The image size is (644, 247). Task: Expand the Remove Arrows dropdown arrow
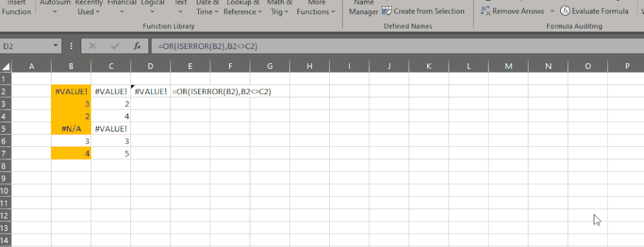pyautogui.click(x=552, y=11)
